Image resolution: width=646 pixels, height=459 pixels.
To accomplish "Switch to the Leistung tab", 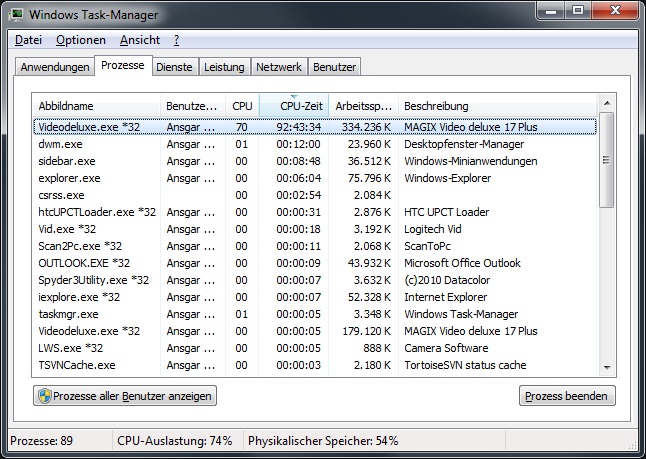I will [x=223, y=67].
